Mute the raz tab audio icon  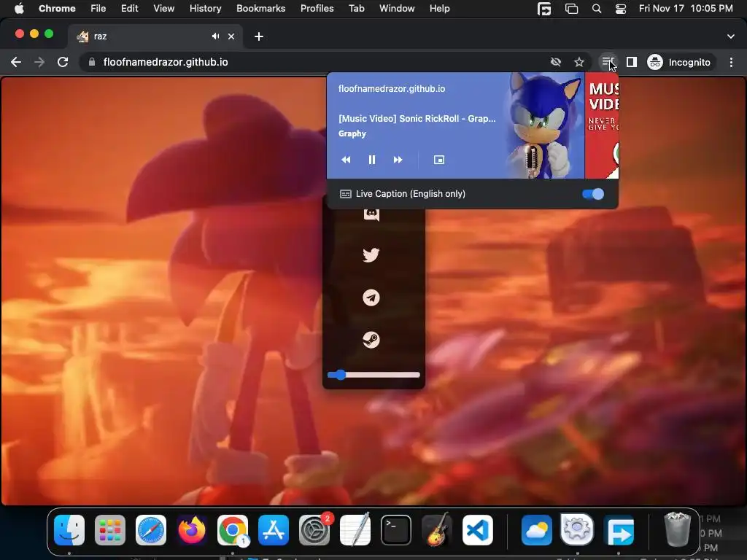pos(215,36)
